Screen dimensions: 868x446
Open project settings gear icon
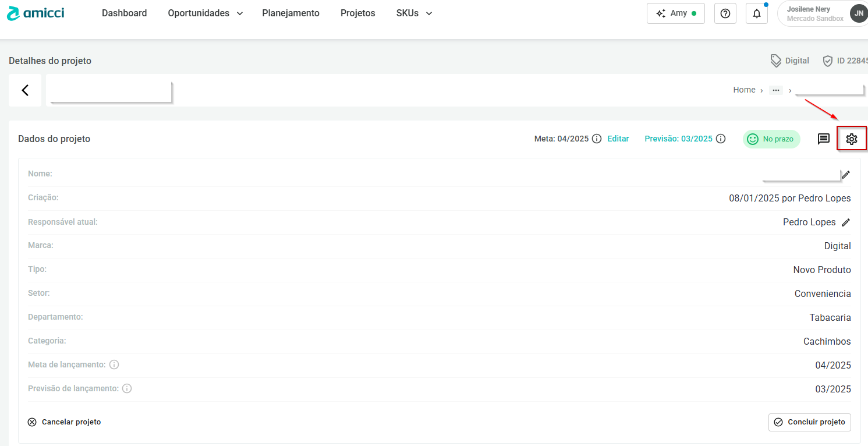pos(851,139)
